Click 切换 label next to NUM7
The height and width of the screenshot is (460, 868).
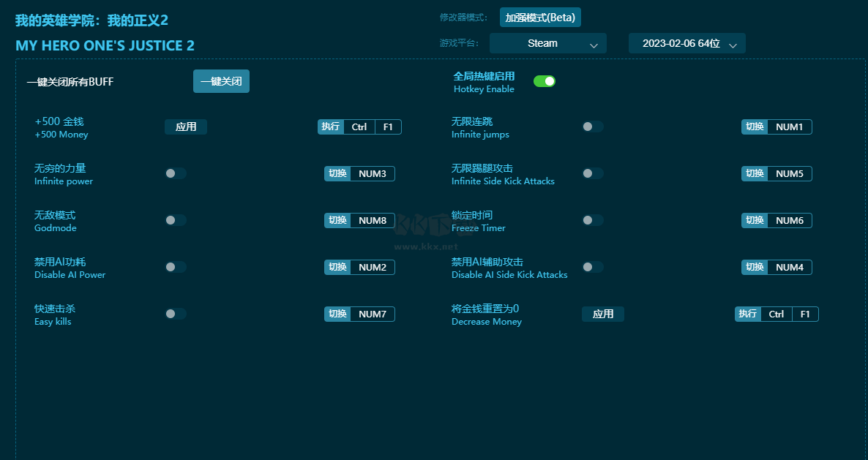click(x=337, y=314)
